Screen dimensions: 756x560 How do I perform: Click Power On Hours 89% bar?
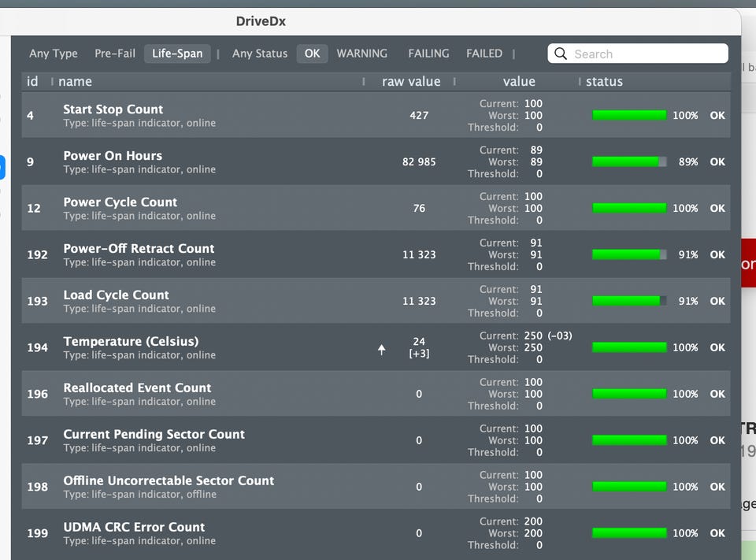[629, 161]
